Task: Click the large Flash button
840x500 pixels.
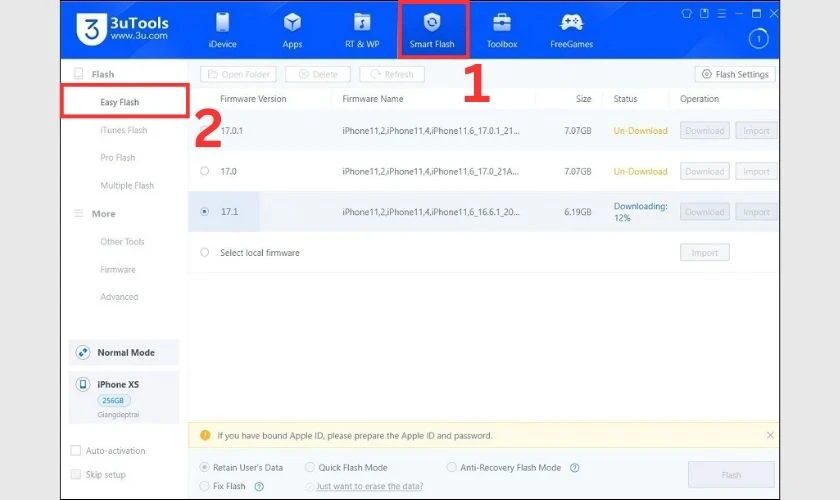Action: point(731,475)
